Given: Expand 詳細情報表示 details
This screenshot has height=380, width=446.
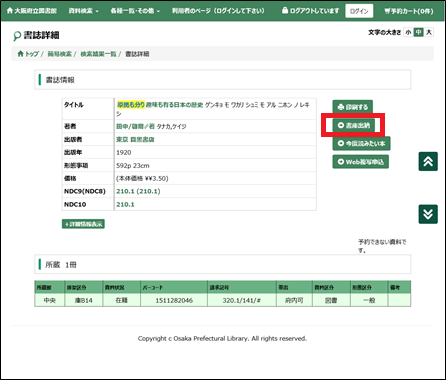Looking at the screenshot, I should pos(83,224).
